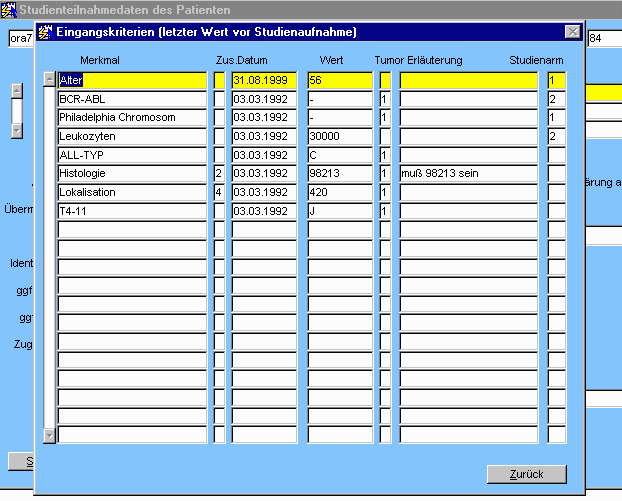Screen dimensions: 622x501
Task: Click the Philadelphia Chromosom entry
Action: click(x=132, y=118)
